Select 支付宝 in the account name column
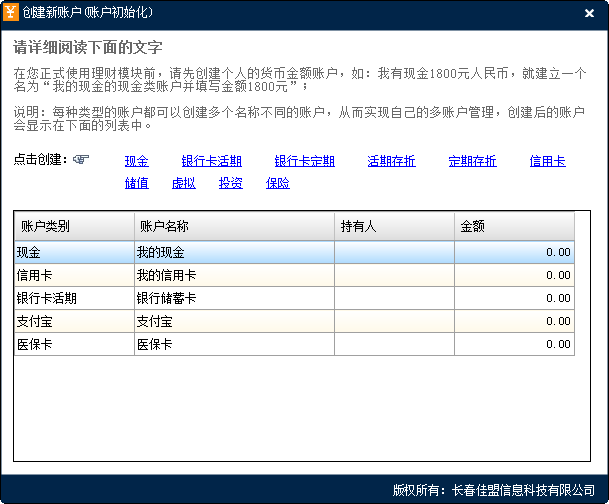The height and width of the screenshot is (504, 609). pyautogui.click(x=234, y=321)
